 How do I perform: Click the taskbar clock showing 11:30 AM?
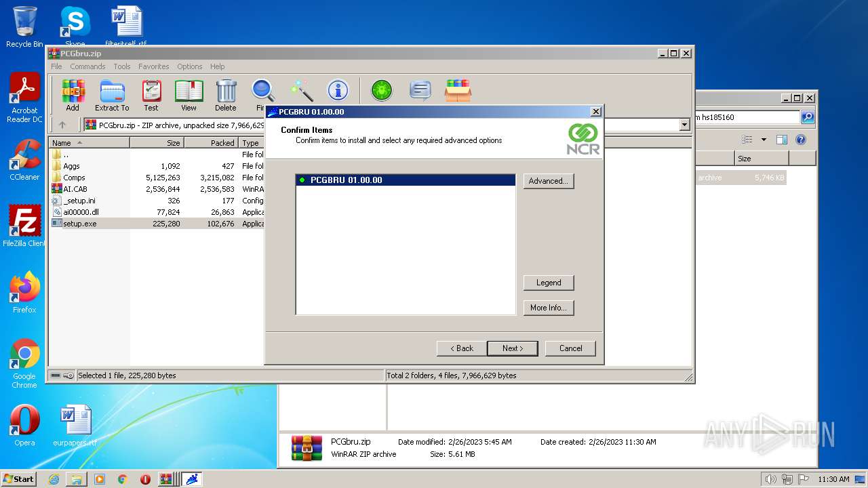tap(833, 479)
